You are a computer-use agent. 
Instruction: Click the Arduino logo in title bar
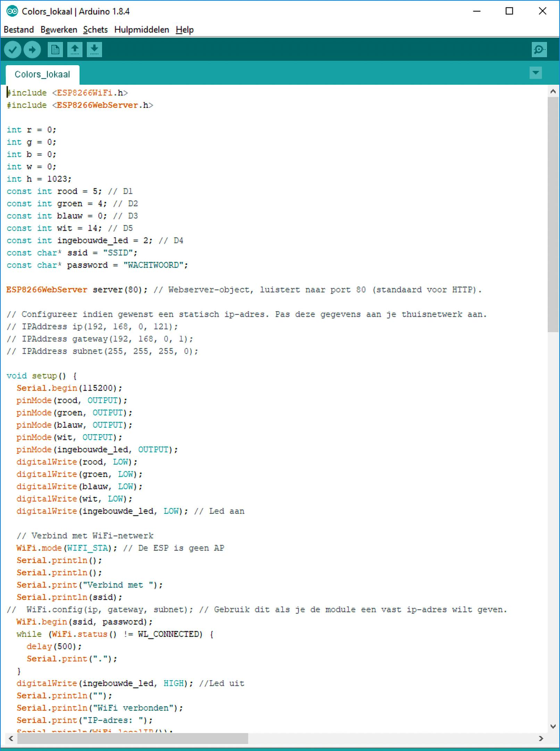coord(12,11)
